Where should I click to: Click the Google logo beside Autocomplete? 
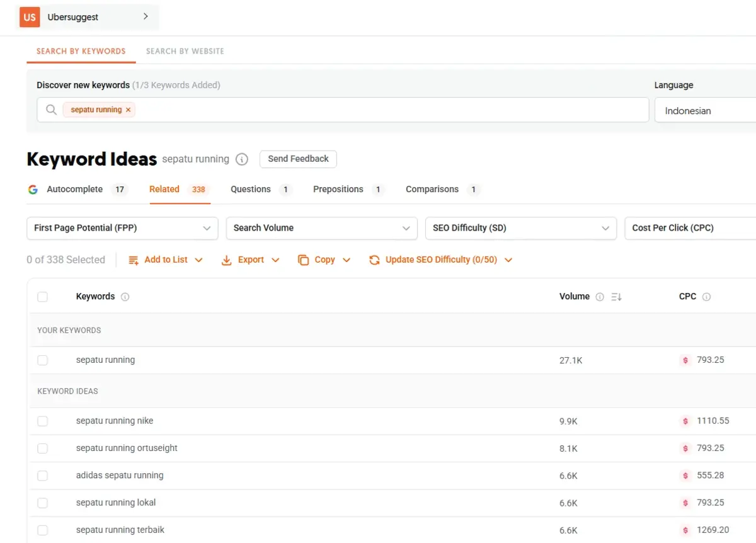point(33,190)
